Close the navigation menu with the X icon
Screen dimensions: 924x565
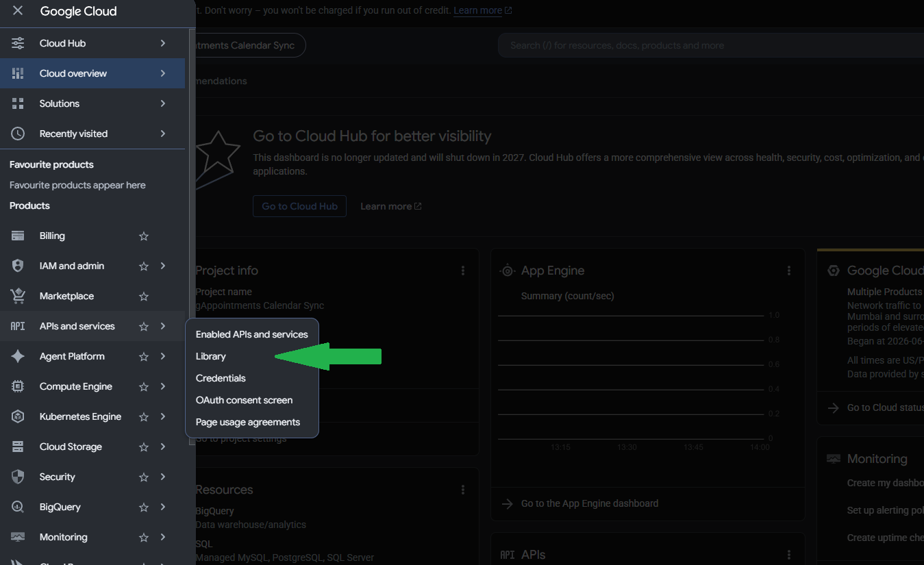pos(18,11)
